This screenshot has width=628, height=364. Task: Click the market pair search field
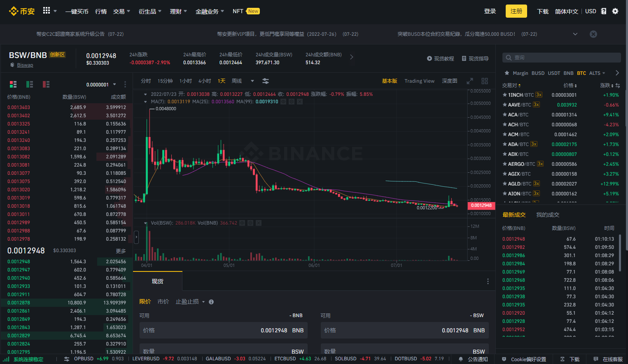561,58
